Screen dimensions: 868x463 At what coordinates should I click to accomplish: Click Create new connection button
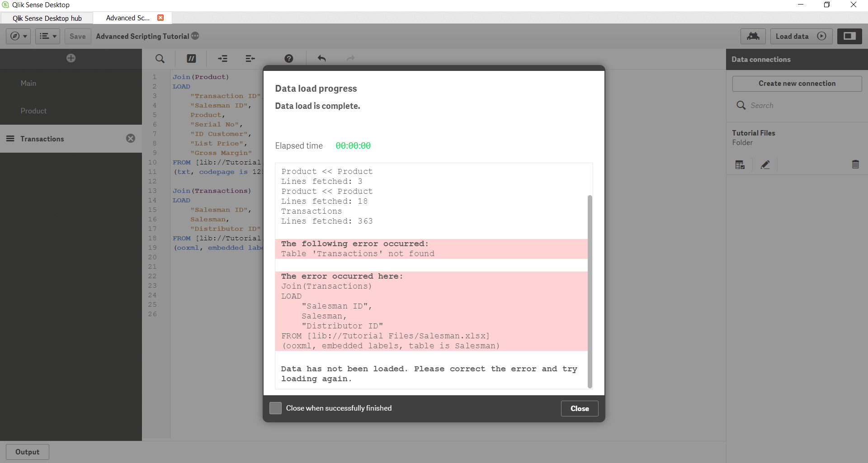797,84
